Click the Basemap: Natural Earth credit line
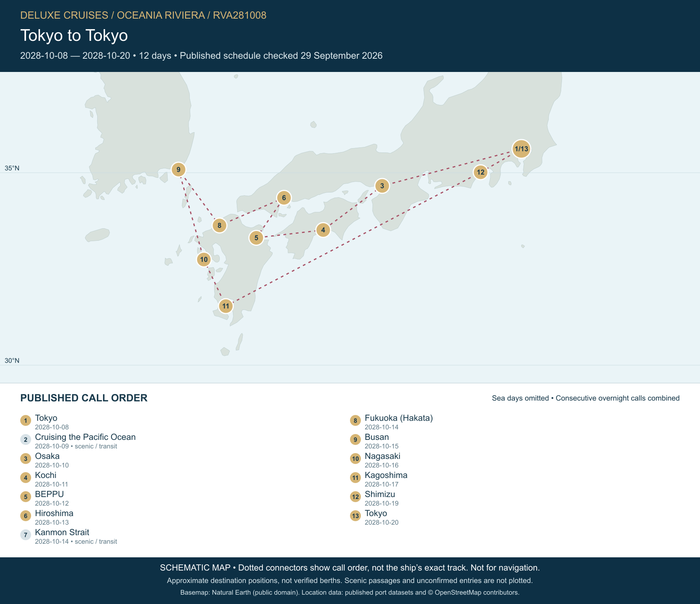 click(x=350, y=593)
